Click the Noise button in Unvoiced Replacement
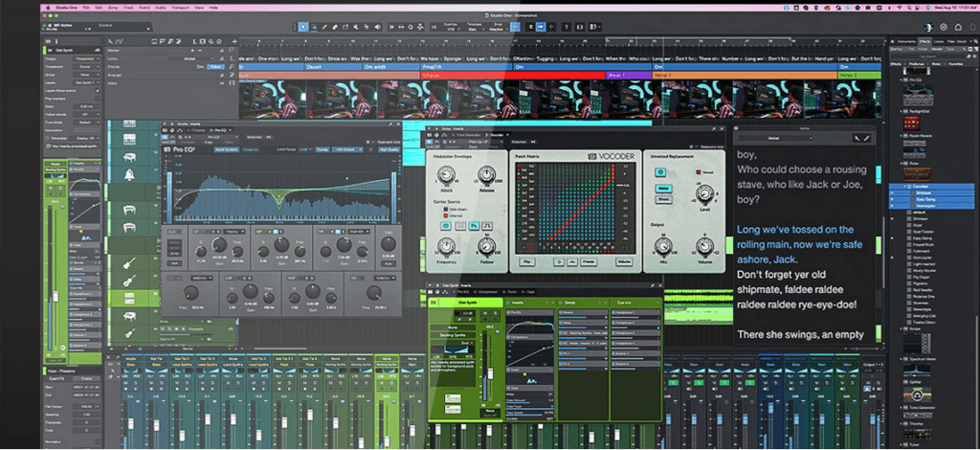 click(664, 188)
